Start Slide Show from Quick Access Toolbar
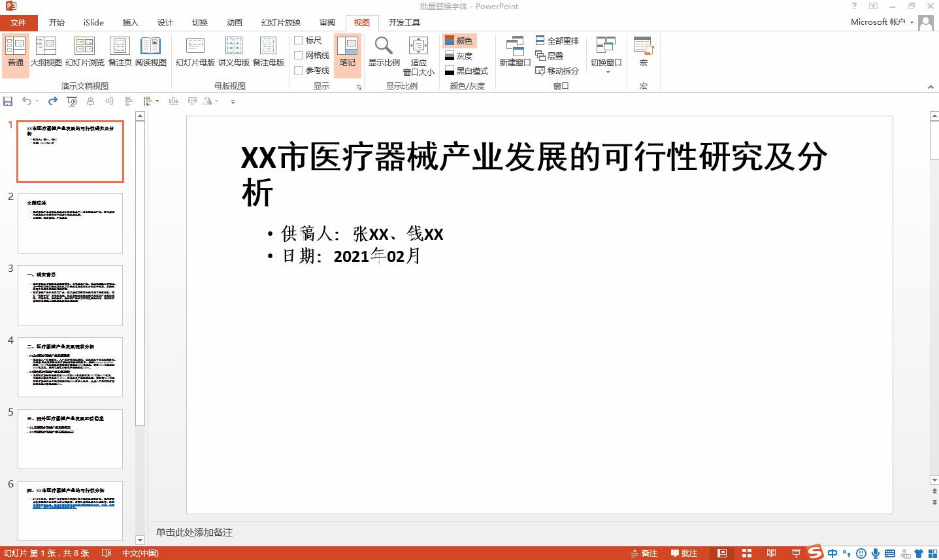 point(72,101)
